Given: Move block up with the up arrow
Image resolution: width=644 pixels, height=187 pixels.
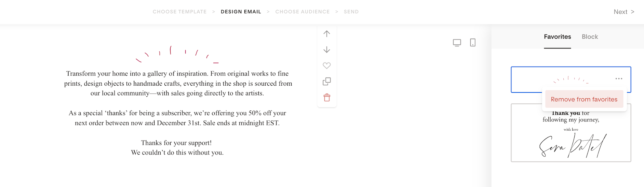Looking at the screenshot, I should click(x=327, y=34).
